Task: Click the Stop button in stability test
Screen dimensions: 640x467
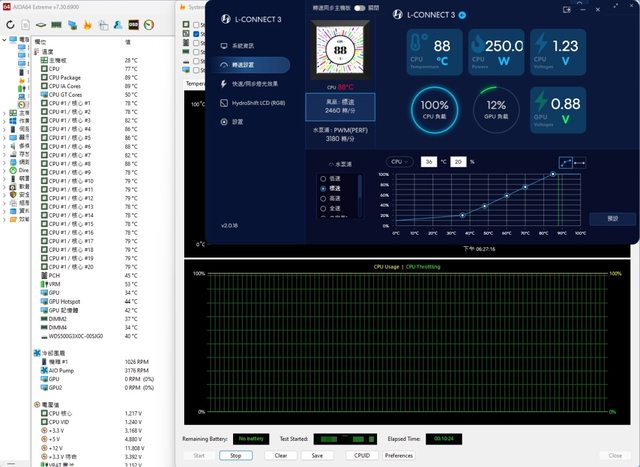Action: (236, 455)
